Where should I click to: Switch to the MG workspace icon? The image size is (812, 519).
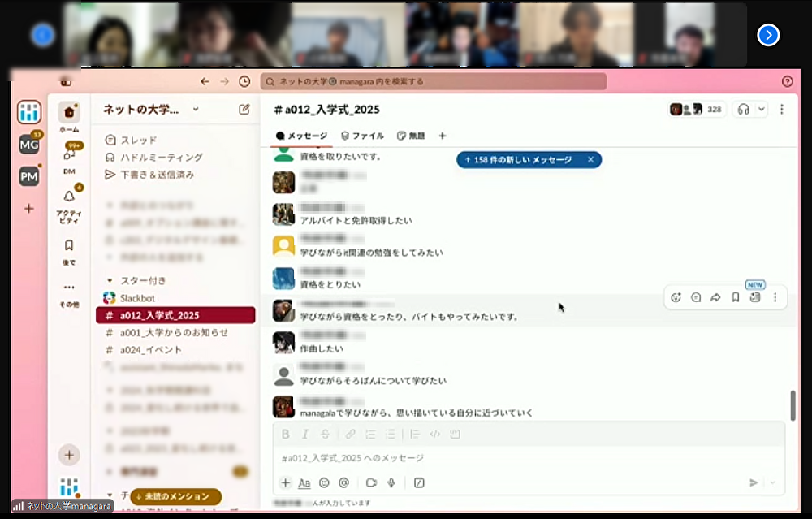pyautogui.click(x=29, y=145)
